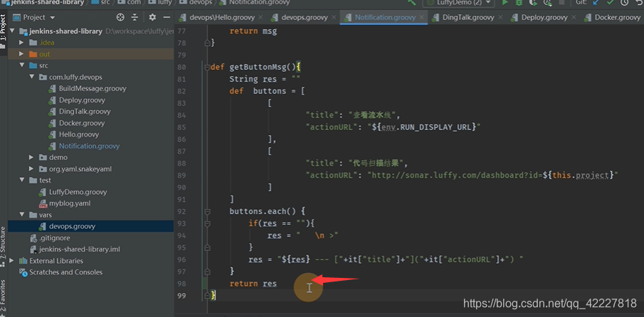The width and height of the screenshot is (644, 317).
Task: Close the devops\Hello.groovy tab
Action: (260, 18)
